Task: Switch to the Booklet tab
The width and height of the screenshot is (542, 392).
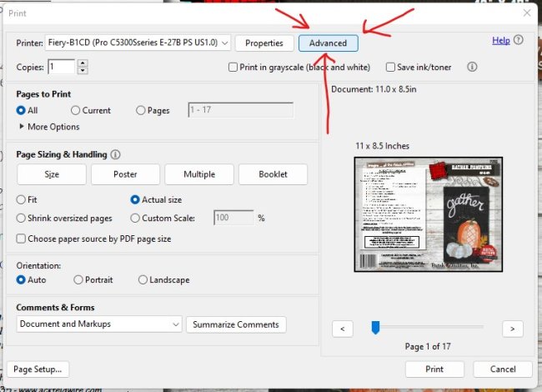Action: pos(273,174)
